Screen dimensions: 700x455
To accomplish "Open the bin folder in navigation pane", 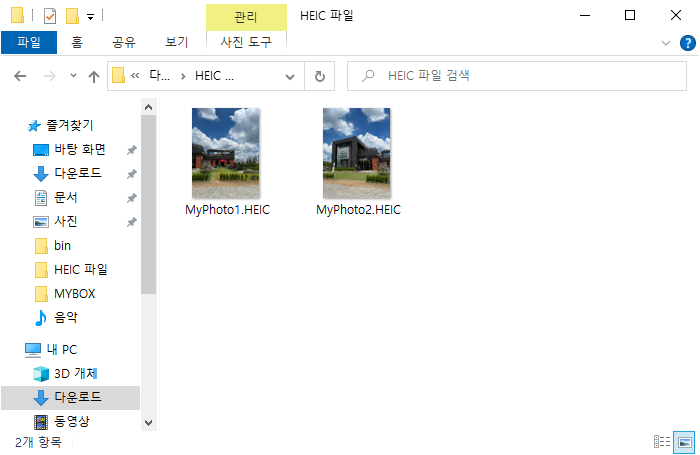I will (62, 246).
